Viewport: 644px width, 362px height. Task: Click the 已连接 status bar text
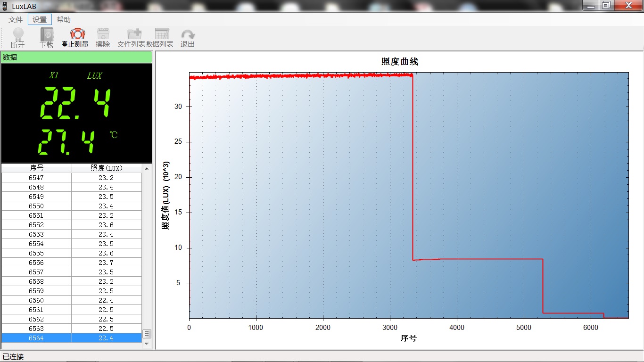[x=13, y=356]
